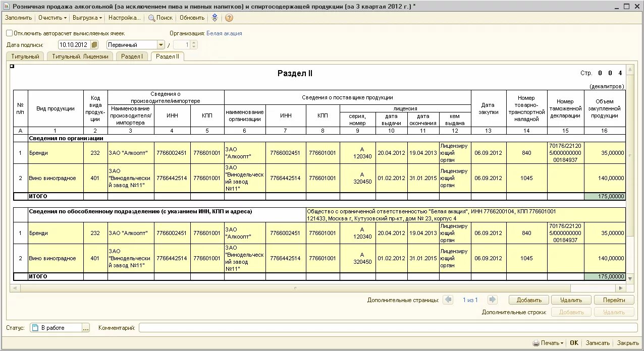Click the Поиск magnifier search button

160,18
